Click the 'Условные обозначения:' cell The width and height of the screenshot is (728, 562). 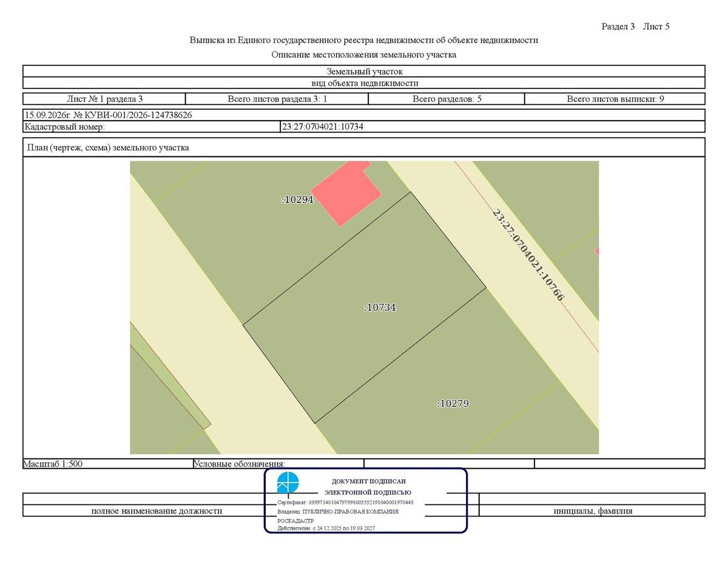point(278,464)
